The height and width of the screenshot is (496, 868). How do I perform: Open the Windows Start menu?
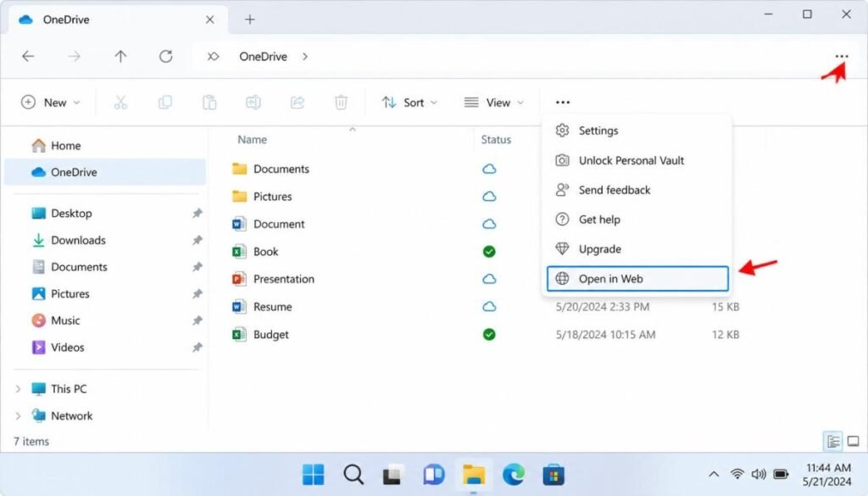(x=314, y=475)
